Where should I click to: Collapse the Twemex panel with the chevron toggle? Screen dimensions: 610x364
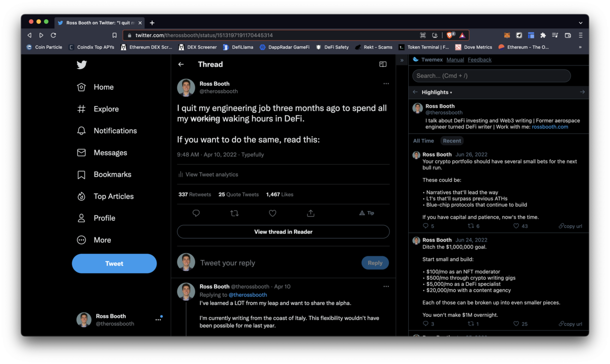[402, 60]
